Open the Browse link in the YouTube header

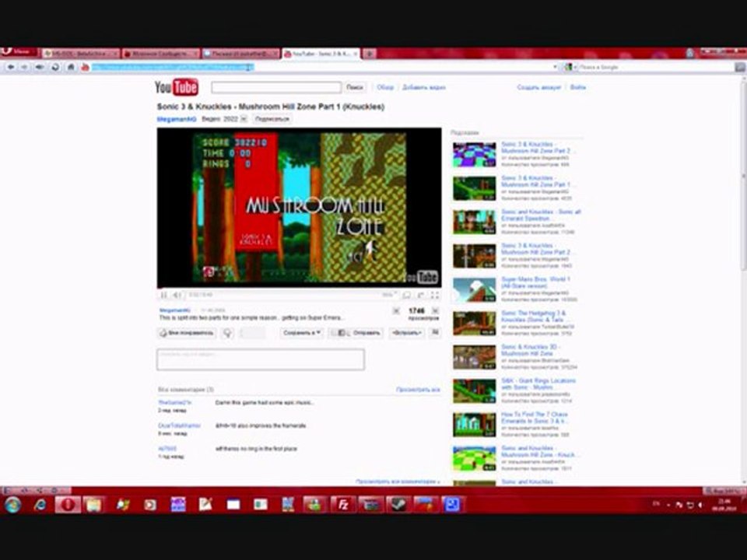point(385,87)
